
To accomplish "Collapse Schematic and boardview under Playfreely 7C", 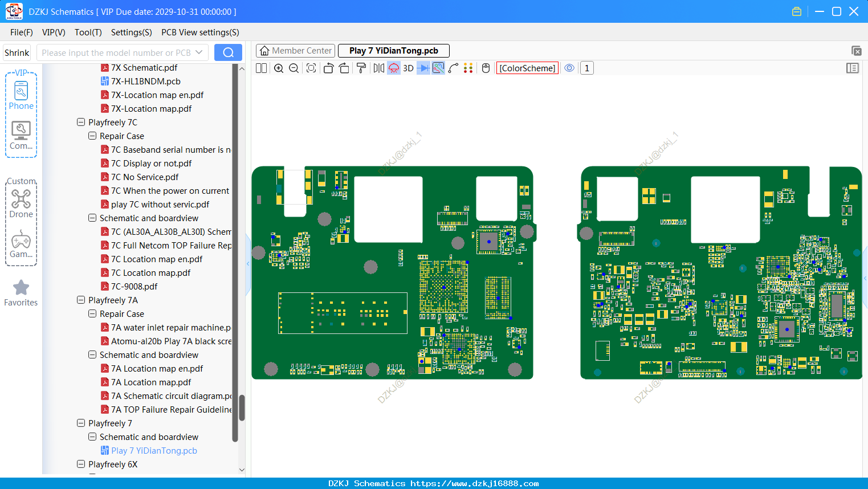I will tap(92, 218).
